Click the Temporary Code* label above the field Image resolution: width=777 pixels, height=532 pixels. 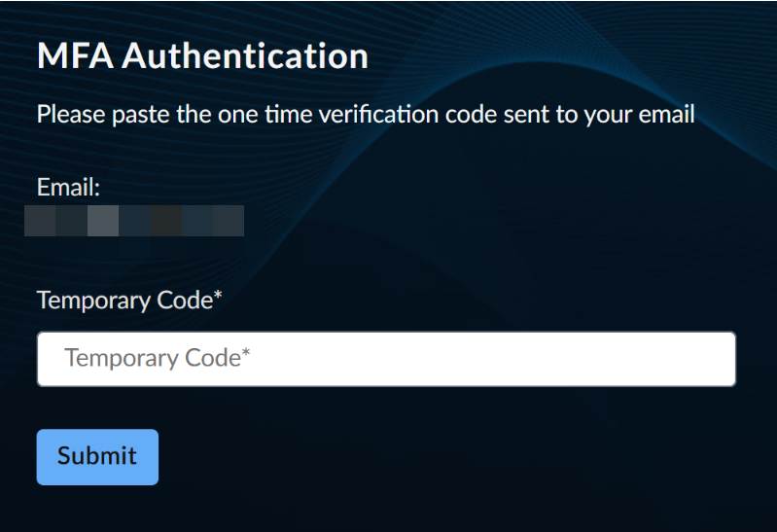129,300
